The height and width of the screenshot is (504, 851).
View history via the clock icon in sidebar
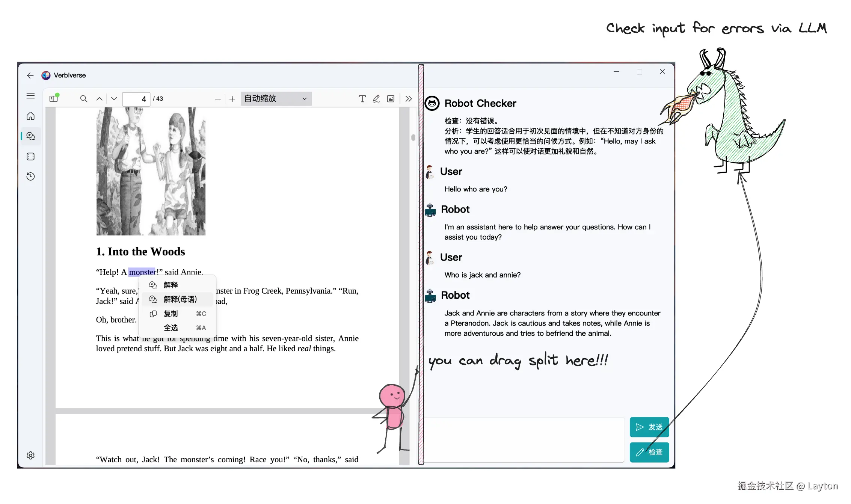tap(30, 176)
